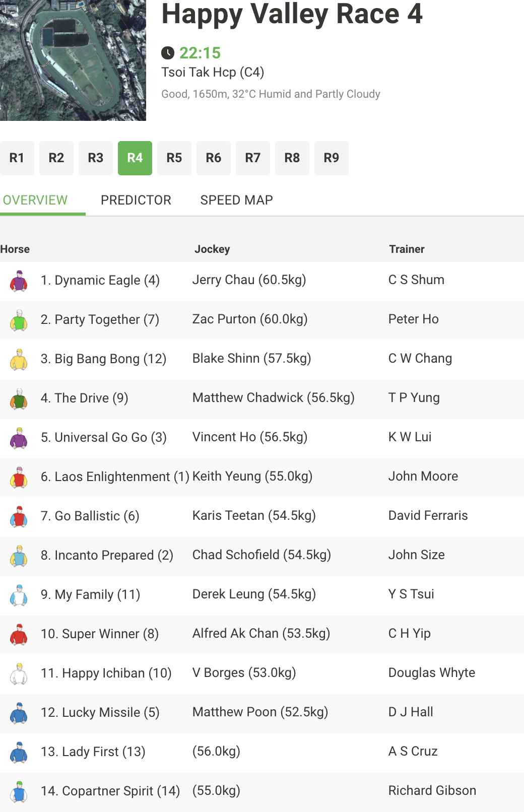
Task: Open the SPEED MAP tab
Action: 236,200
